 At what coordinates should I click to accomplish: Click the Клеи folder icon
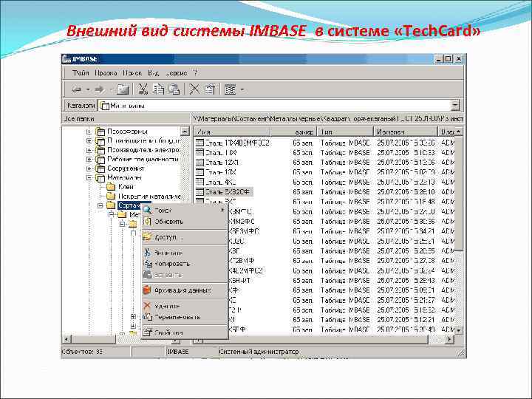point(111,187)
